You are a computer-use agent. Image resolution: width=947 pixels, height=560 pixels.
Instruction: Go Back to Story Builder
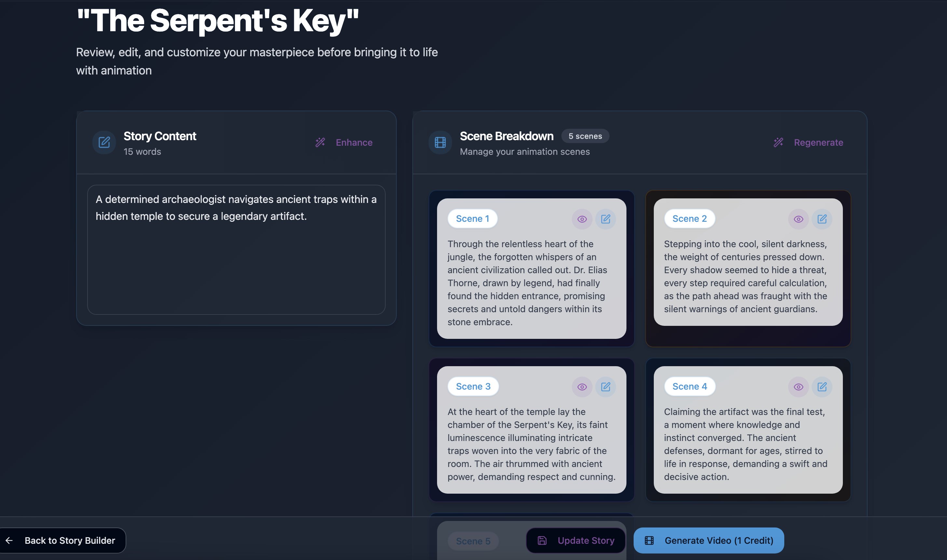(63, 540)
